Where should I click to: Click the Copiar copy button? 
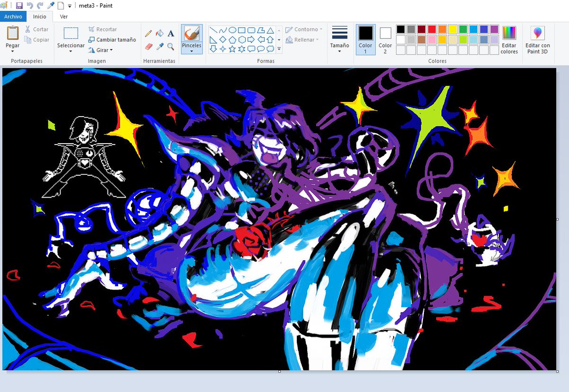click(x=37, y=40)
